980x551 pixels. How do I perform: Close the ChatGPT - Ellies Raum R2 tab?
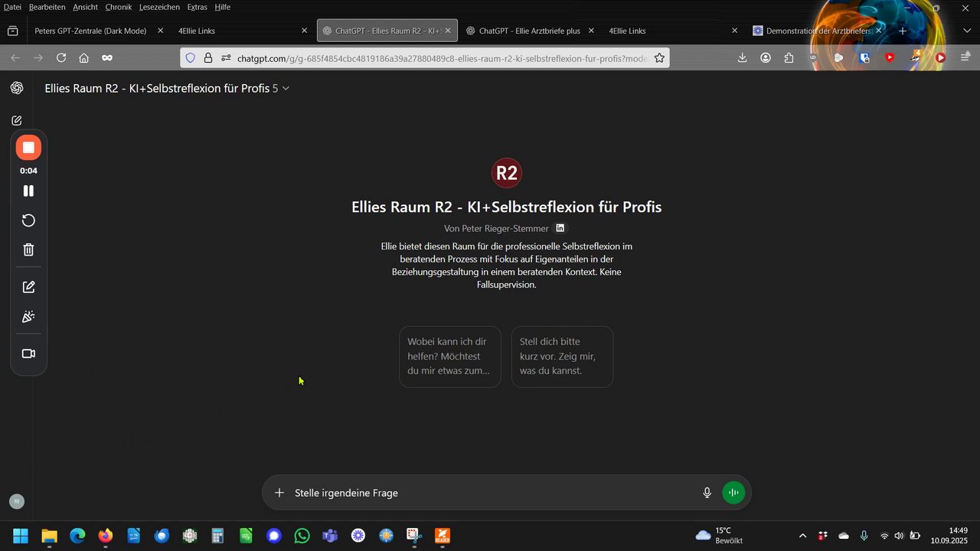448,31
